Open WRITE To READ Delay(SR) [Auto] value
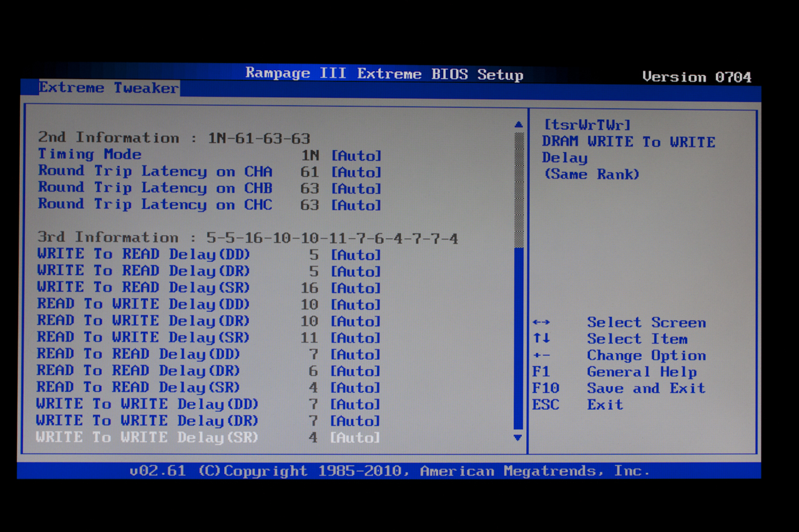 pos(356,288)
